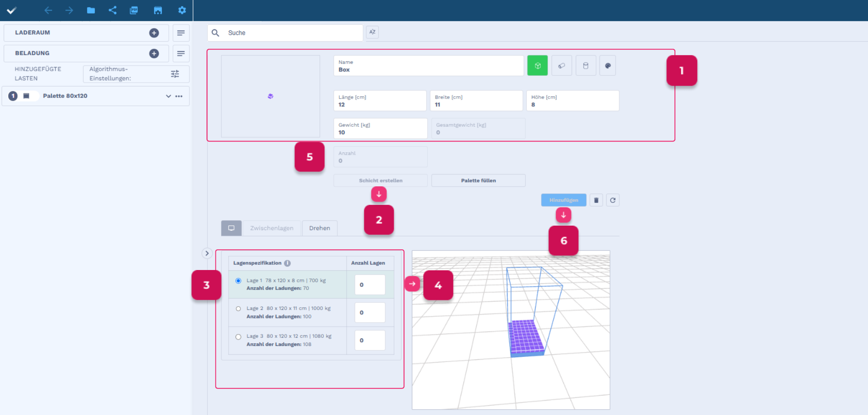
Task: Click the Palette füllen button
Action: click(478, 181)
